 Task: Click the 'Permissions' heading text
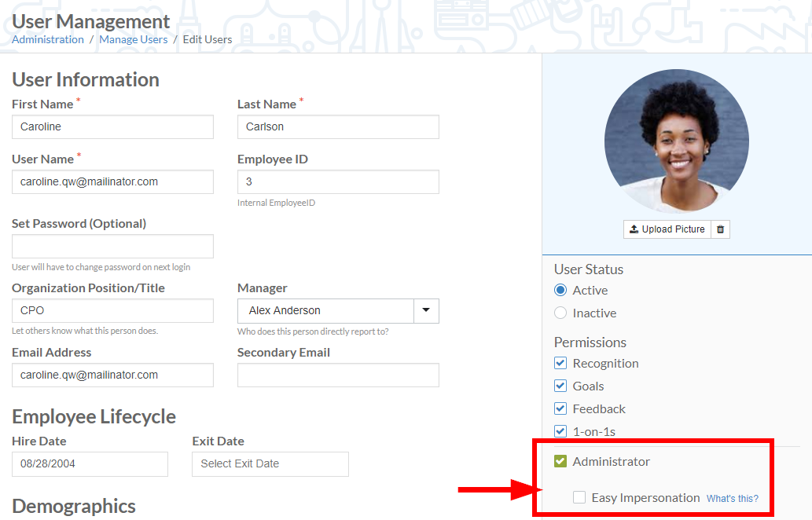pyautogui.click(x=590, y=342)
